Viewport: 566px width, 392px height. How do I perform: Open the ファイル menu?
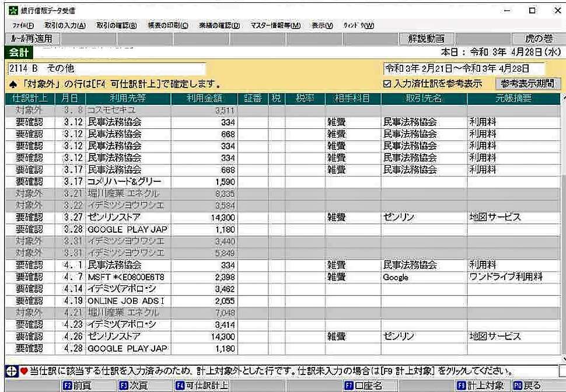click(x=23, y=26)
